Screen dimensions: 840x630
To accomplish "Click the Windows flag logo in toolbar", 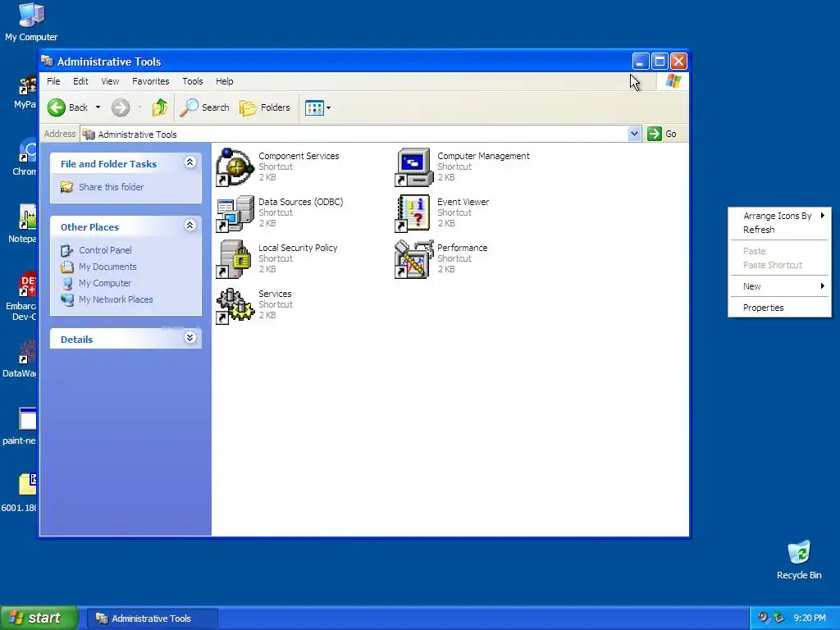I will (x=673, y=81).
